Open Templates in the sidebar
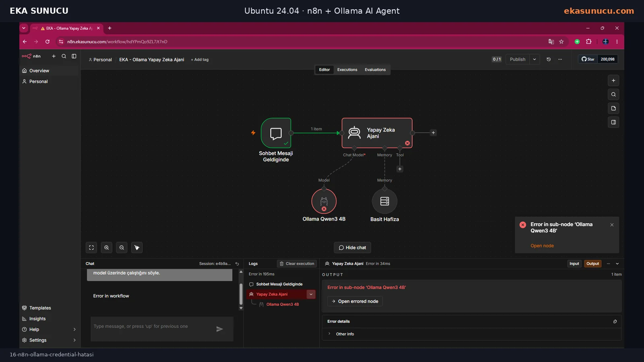The height and width of the screenshot is (362, 644). [x=49, y=308]
